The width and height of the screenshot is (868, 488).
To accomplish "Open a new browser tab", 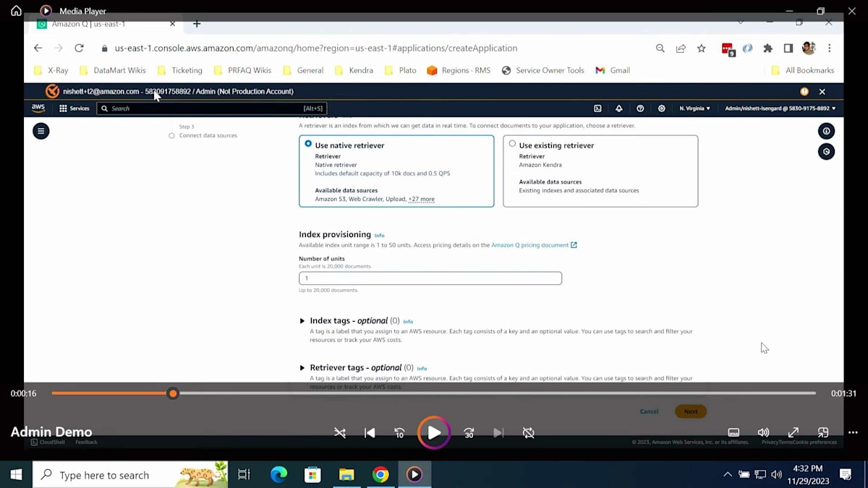I will click(x=197, y=24).
